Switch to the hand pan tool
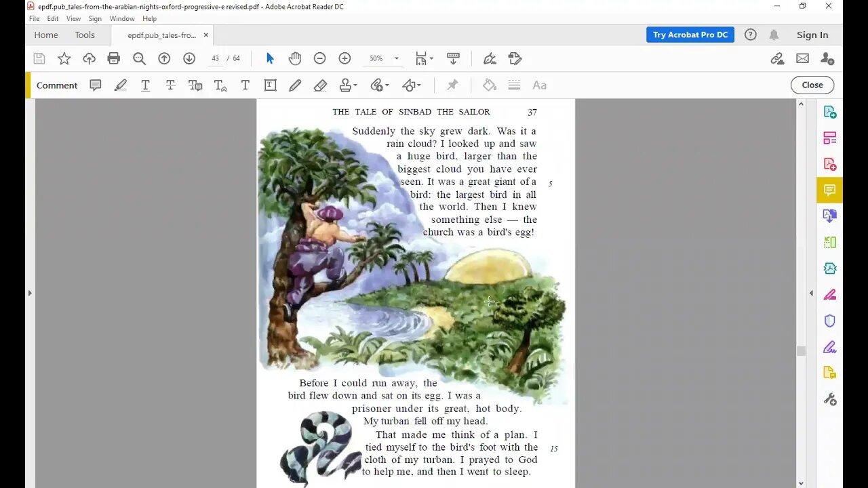 point(295,58)
